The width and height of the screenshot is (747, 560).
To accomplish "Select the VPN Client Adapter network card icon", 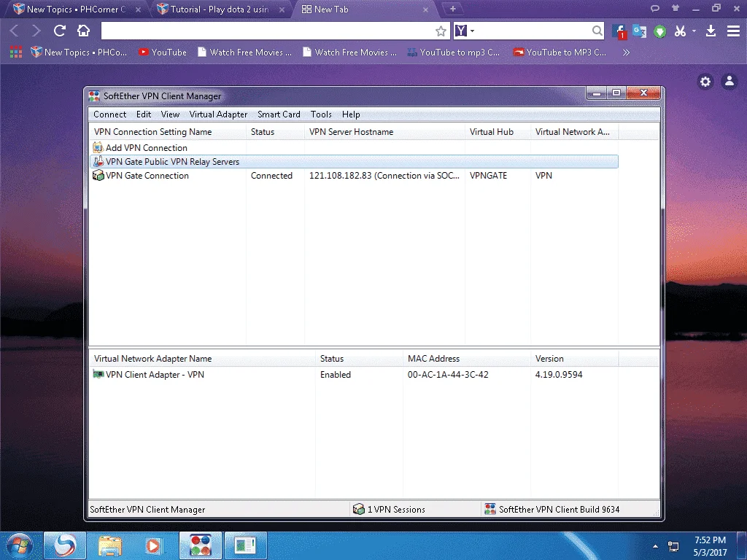I will point(98,374).
